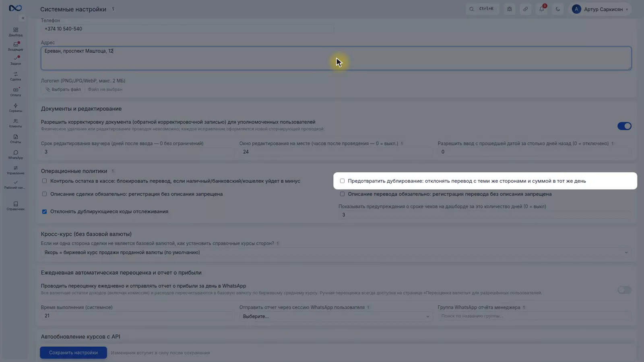Uncheck Отклонять дублирующиеся коды отслеживания

[x=44, y=212]
